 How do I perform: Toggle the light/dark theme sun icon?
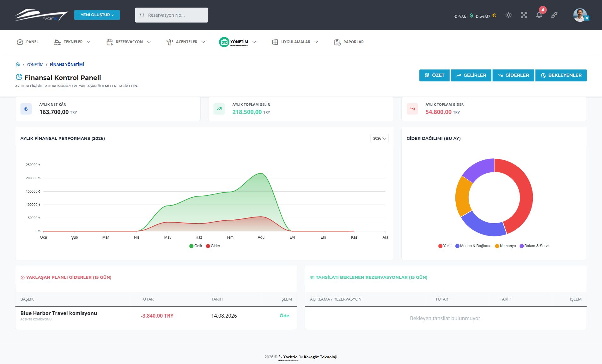coord(508,15)
